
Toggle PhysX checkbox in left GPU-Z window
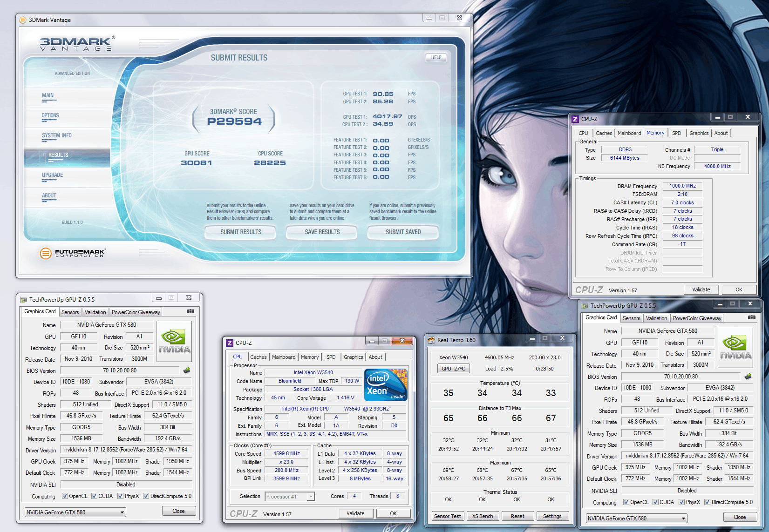click(x=121, y=496)
